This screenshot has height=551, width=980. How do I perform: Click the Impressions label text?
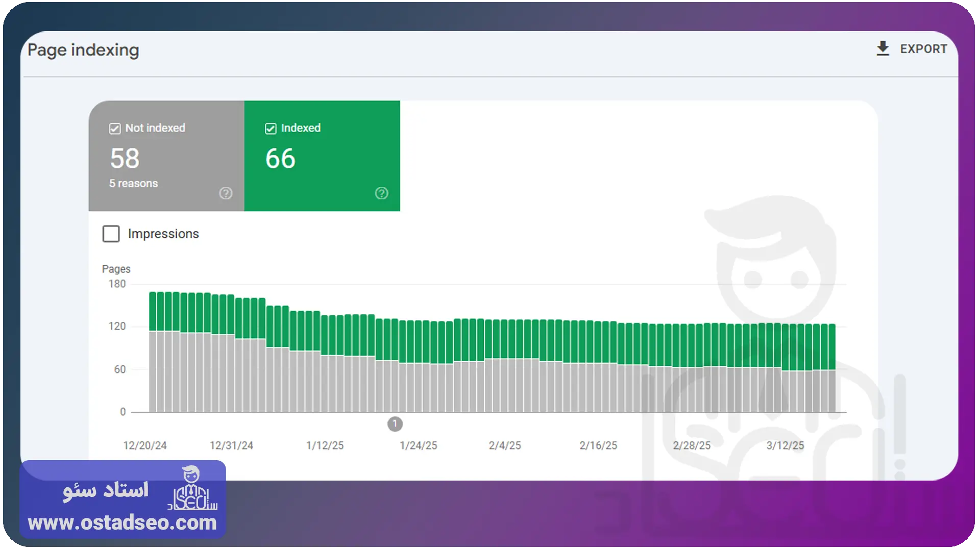coord(163,234)
